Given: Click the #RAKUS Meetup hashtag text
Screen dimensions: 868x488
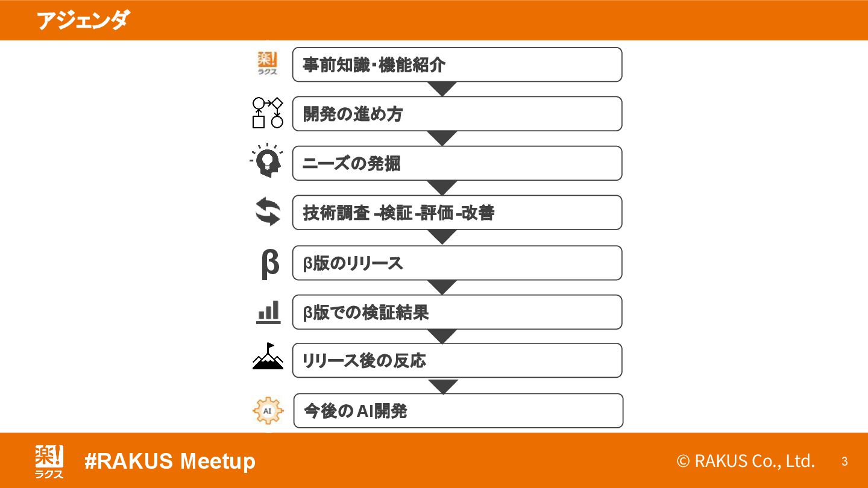Looking at the screenshot, I should coord(170,461).
